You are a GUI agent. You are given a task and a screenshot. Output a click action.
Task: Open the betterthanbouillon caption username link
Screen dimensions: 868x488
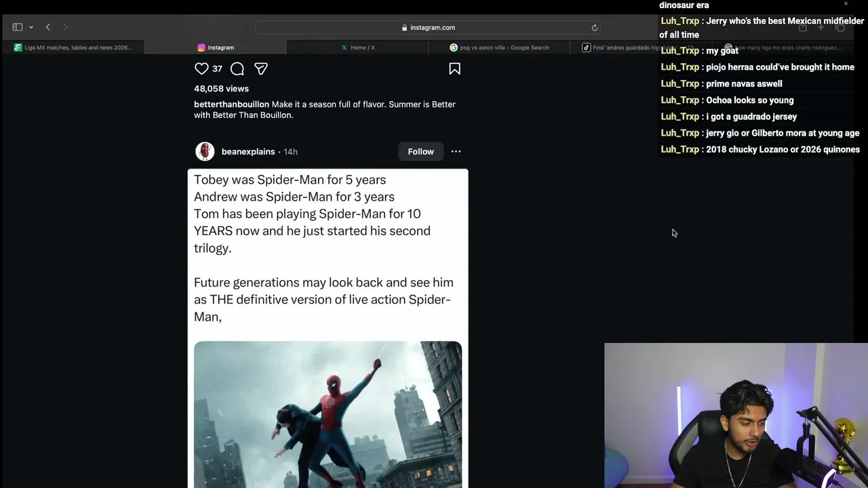(x=231, y=104)
